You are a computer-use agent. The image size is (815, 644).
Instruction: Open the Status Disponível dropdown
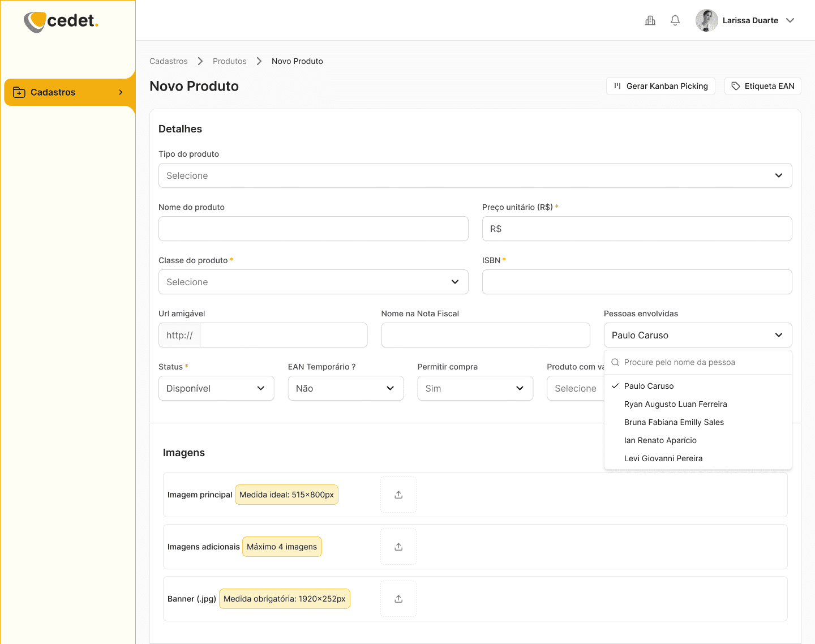pyautogui.click(x=216, y=388)
